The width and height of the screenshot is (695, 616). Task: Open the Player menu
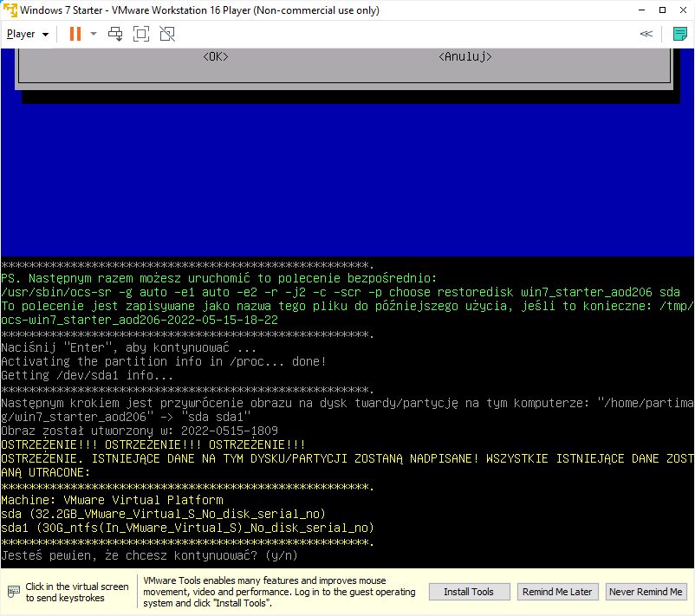[x=27, y=34]
